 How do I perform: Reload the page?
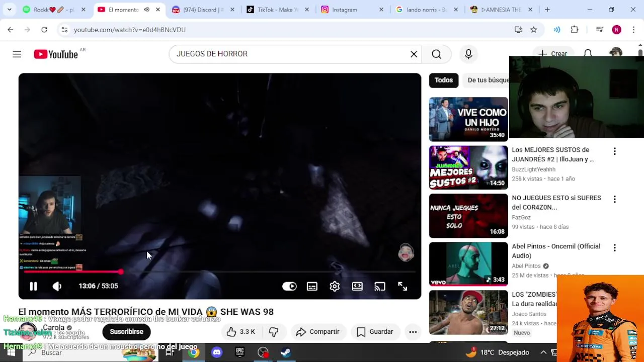pos(44,30)
